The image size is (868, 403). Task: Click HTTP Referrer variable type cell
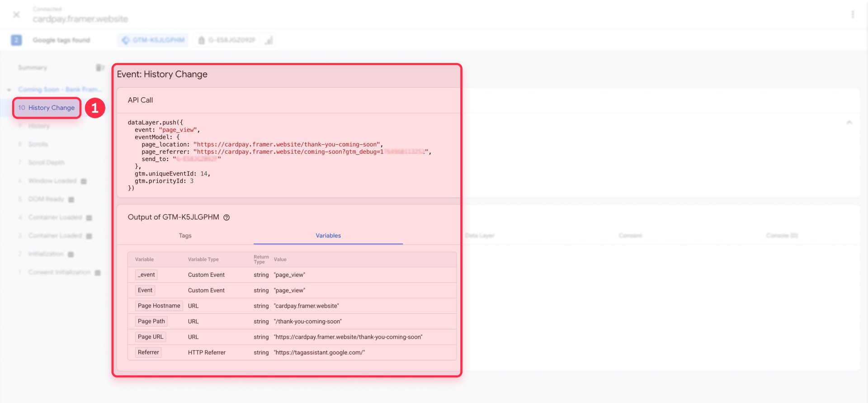point(207,353)
